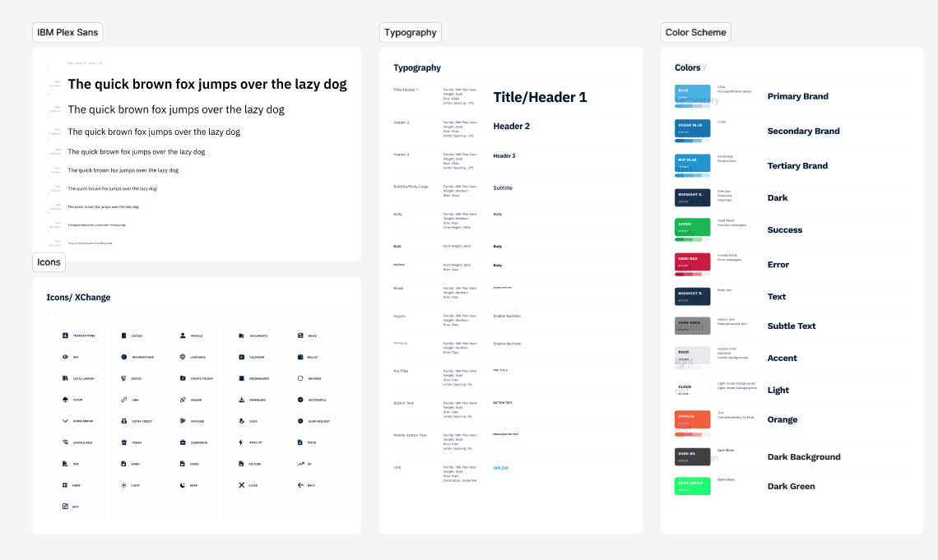Click the Download arrow icon
The image size is (938, 560).
click(x=241, y=399)
